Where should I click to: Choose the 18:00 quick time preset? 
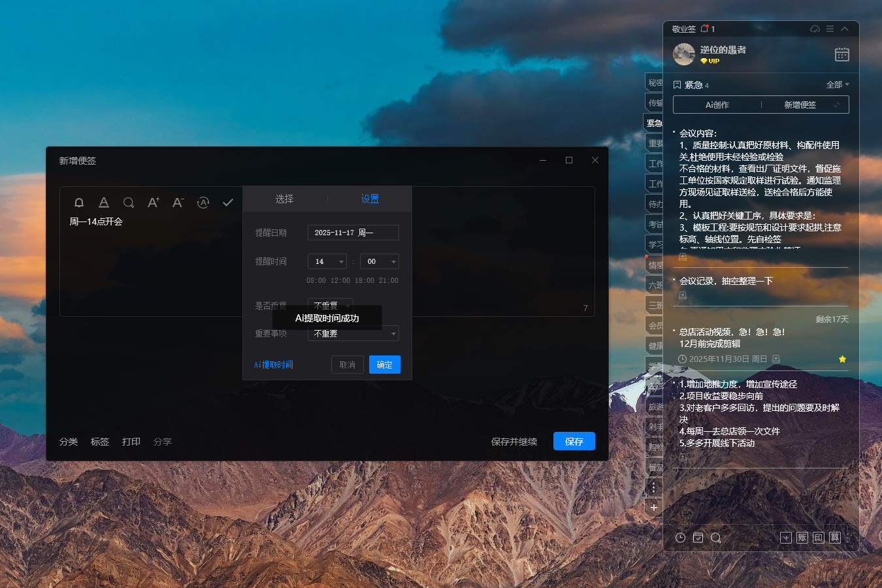pyautogui.click(x=364, y=281)
